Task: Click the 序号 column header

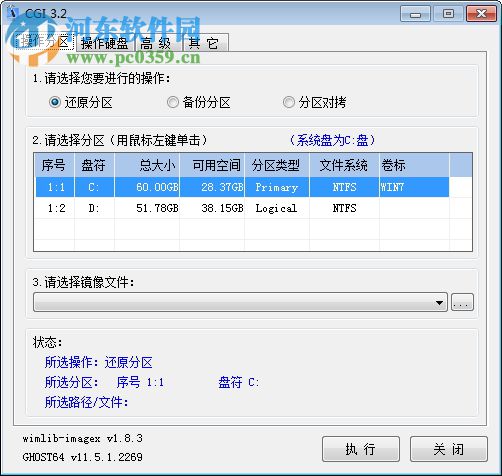Action: (54, 165)
